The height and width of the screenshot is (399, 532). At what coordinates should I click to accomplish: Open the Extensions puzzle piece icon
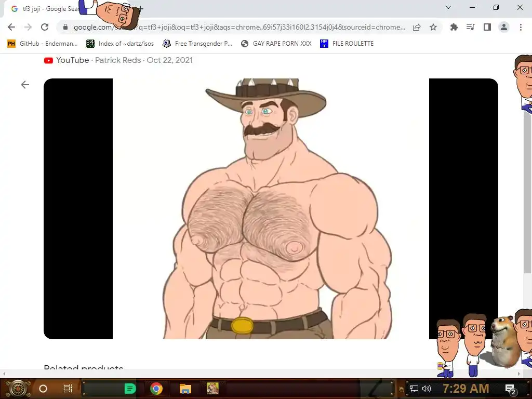[454, 27]
